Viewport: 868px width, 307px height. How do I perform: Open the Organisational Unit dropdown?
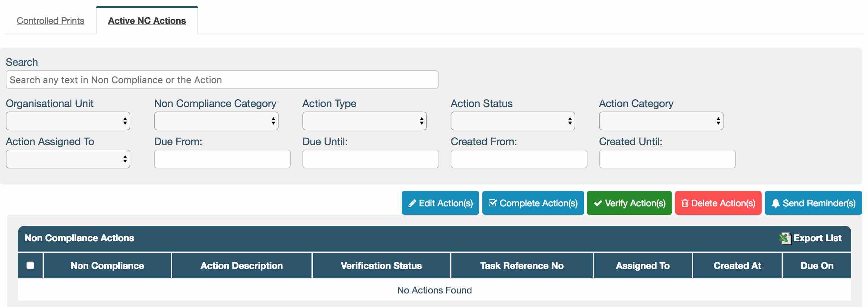click(68, 121)
